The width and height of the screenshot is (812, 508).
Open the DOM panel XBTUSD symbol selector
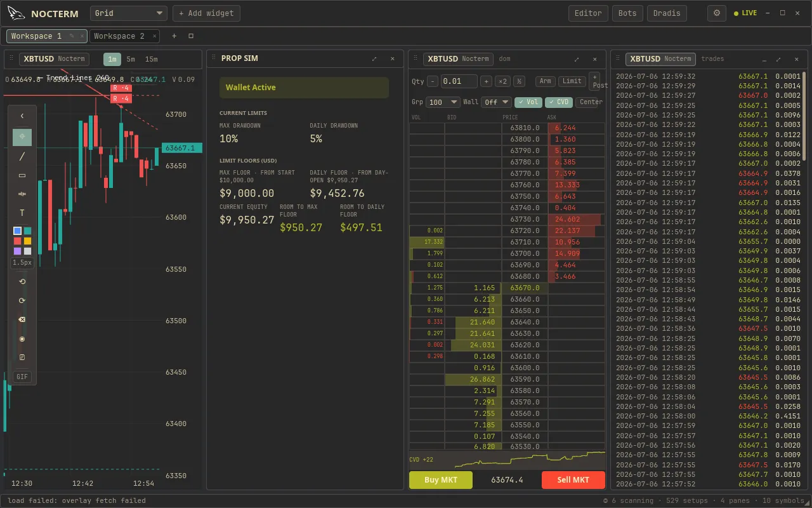coord(458,59)
